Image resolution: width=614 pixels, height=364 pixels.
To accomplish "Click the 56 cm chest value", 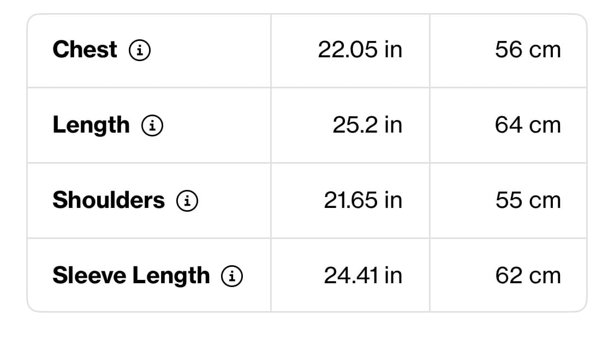I will [x=528, y=50].
